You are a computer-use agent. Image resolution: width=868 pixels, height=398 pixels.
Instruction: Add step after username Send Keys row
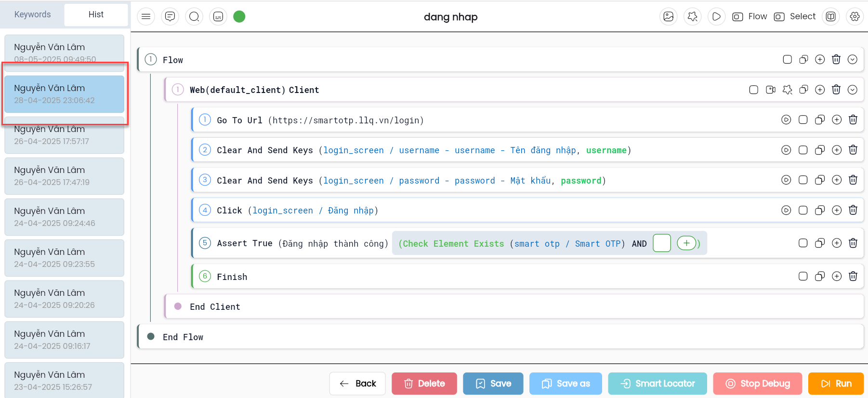[x=837, y=150]
